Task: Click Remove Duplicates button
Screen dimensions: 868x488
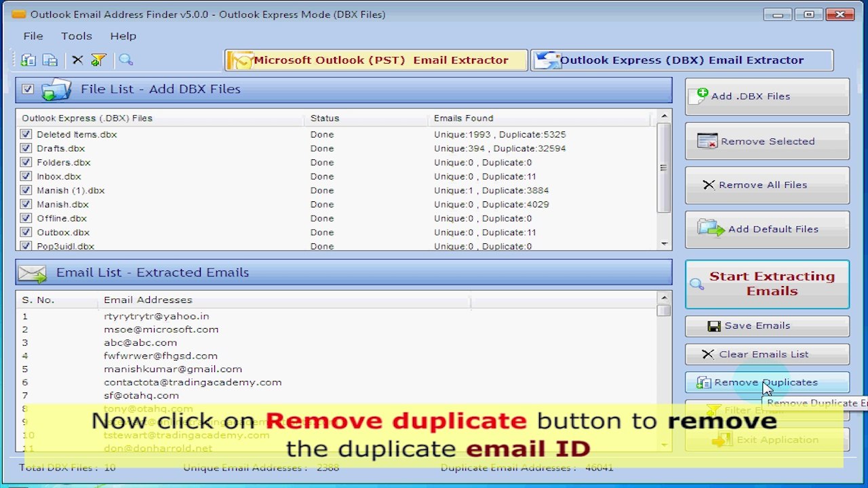Action: tap(767, 383)
